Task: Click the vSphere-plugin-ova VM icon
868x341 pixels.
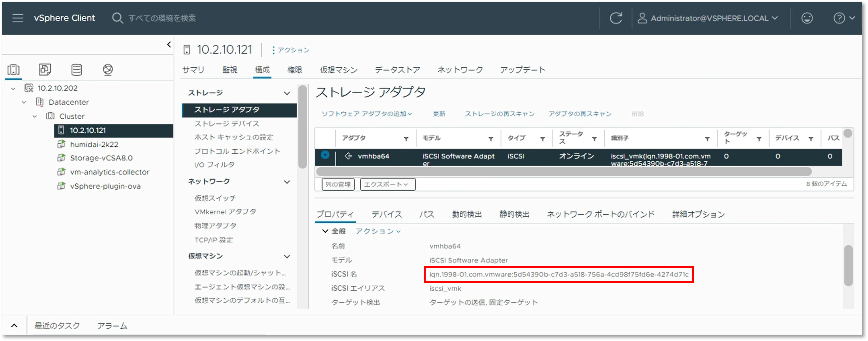Action: pos(61,186)
